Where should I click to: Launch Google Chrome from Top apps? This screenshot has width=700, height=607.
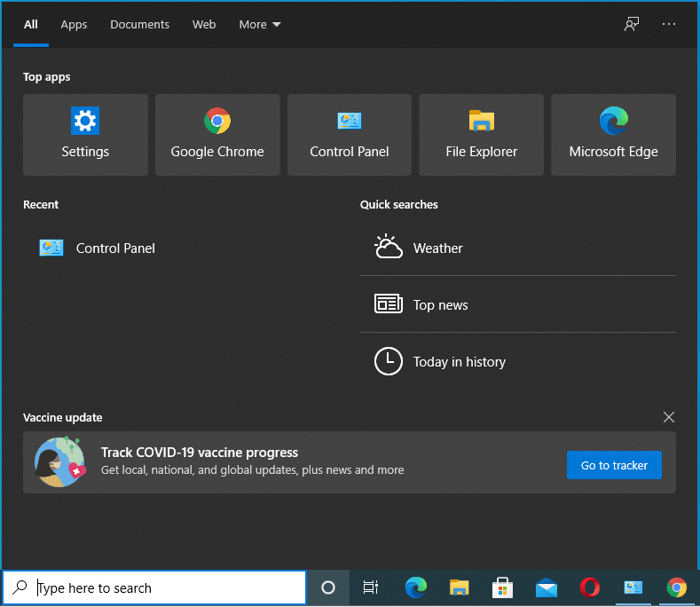point(217,135)
